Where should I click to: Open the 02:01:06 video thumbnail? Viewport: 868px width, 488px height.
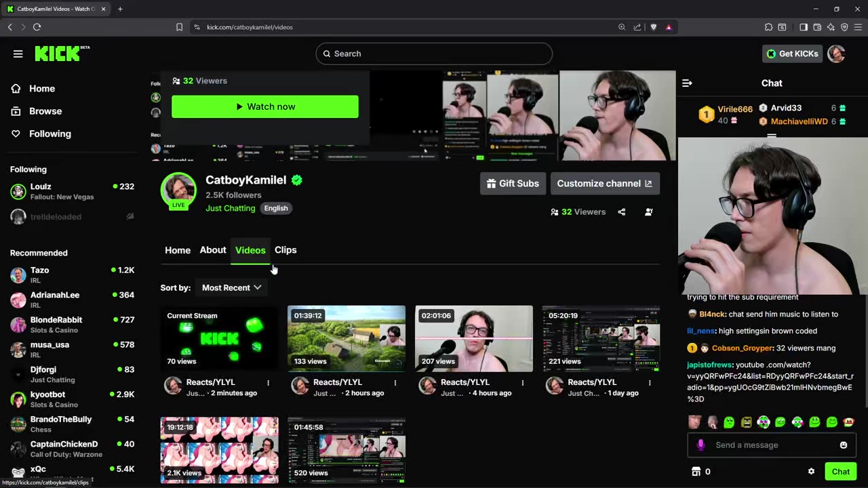(x=474, y=338)
